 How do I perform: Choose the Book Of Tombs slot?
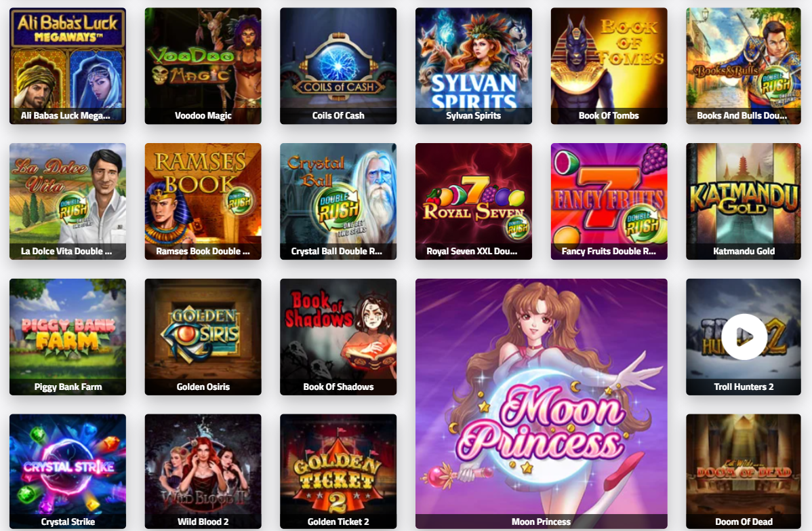point(609,66)
